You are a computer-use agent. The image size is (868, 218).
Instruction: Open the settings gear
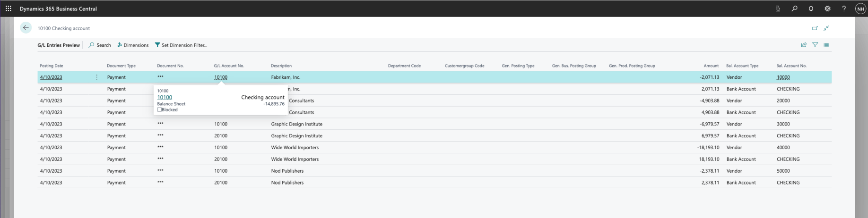[827, 8]
